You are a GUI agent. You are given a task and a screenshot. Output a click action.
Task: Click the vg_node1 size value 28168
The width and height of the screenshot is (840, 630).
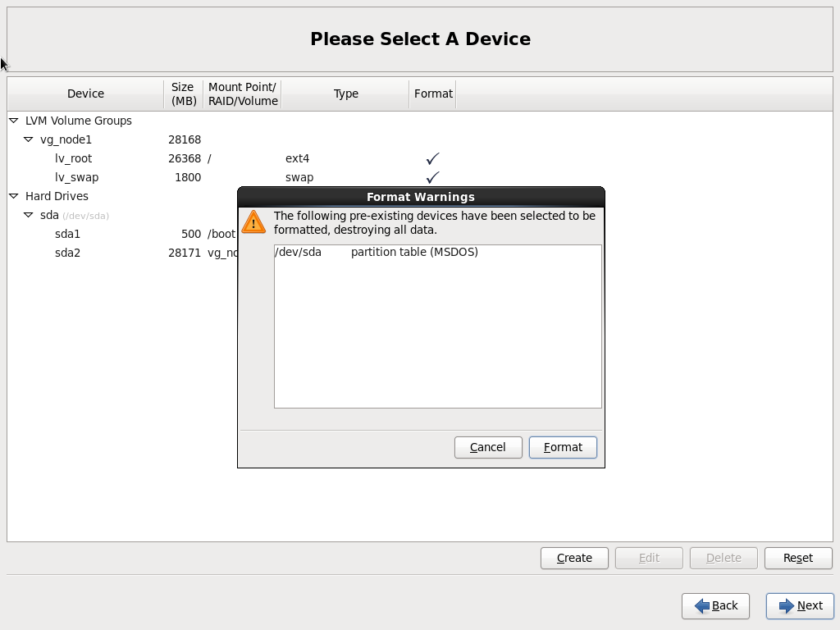pos(185,139)
